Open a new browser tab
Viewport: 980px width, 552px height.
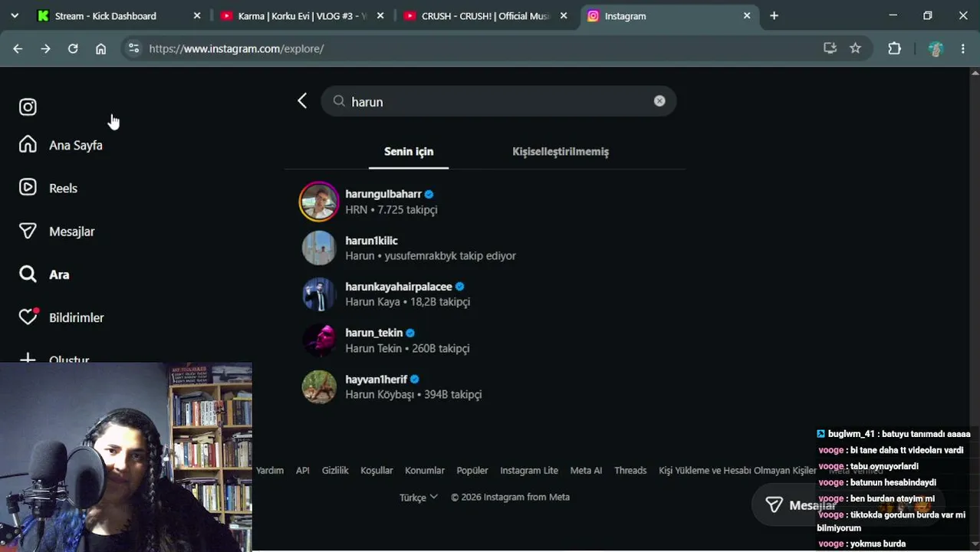point(774,15)
